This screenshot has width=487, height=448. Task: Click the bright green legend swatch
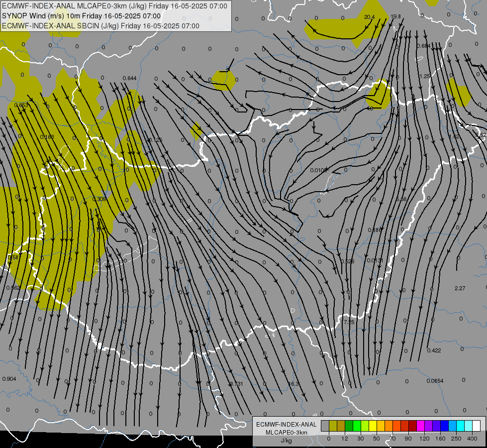pyautogui.click(x=357, y=426)
